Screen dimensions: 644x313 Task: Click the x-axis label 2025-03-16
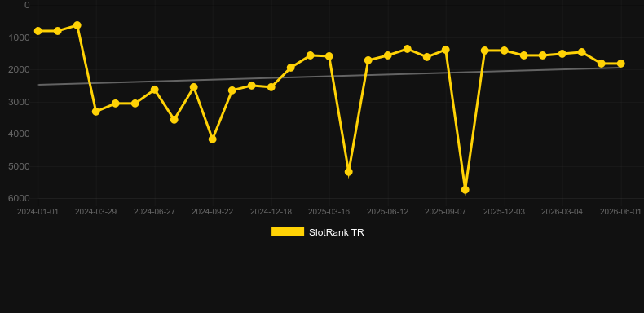pos(329,212)
